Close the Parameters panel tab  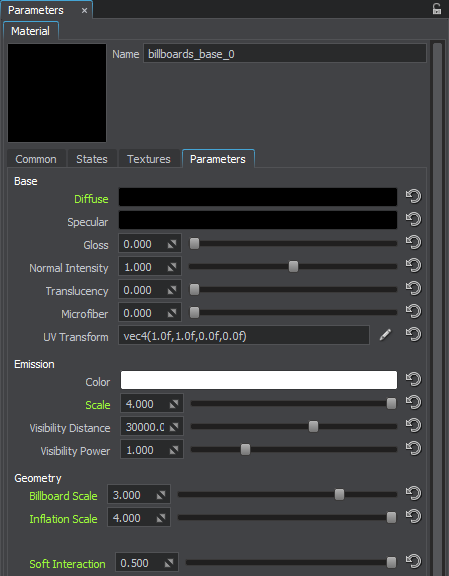(84, 11)
